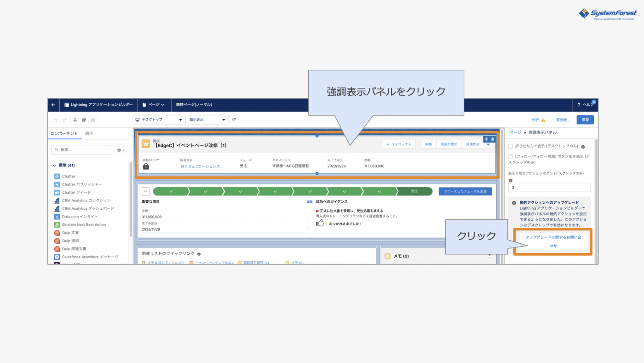Select the Quip 関連文書 component
The height and width of the screenshot is (363, 644).
click(x=69, y=249)
